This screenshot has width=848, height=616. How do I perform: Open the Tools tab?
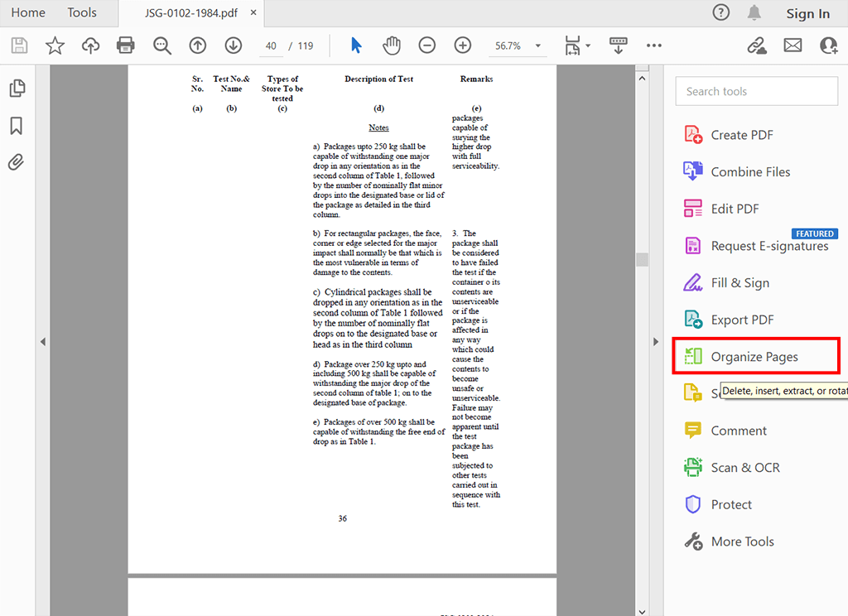coord(82,12)
